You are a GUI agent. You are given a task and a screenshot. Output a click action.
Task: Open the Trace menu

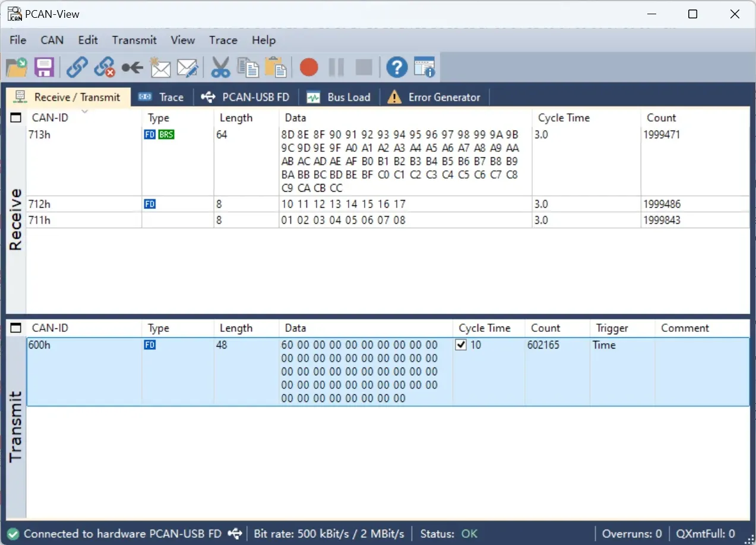click(x=223, y=40)
